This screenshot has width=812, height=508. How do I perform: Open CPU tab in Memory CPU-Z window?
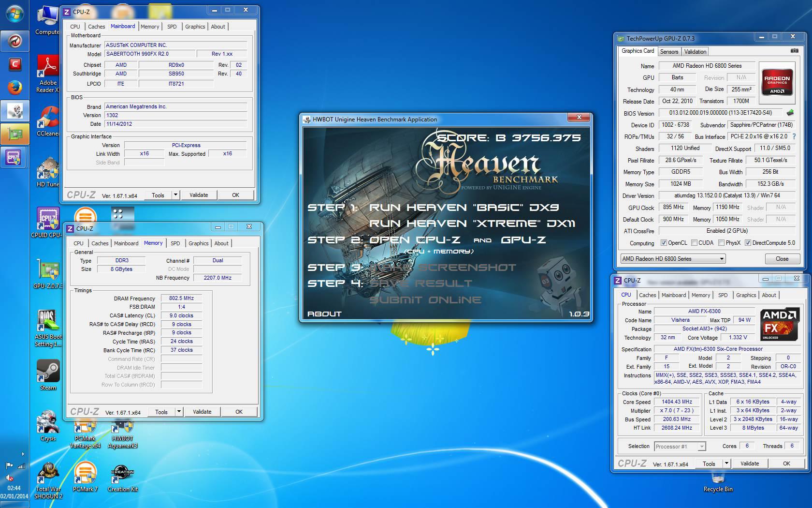[79, 243]
